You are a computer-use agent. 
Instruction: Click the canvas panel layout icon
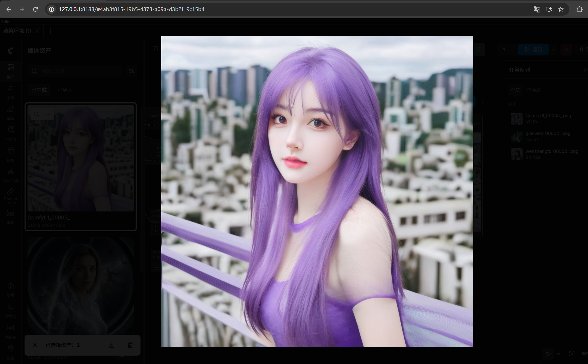pos(155,49)
